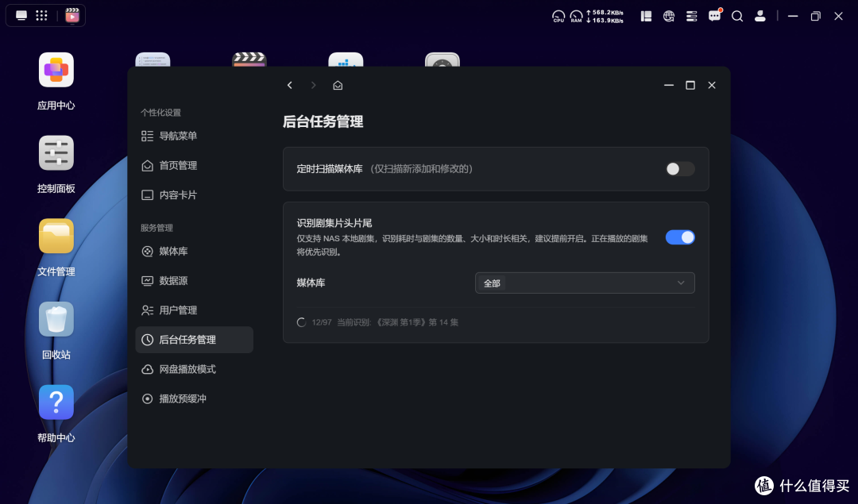Image resolution: width=858 pixels, height=504 pixels.
Task: Click the 后台任务管理 page heading
Action: (x=323, y=121)
